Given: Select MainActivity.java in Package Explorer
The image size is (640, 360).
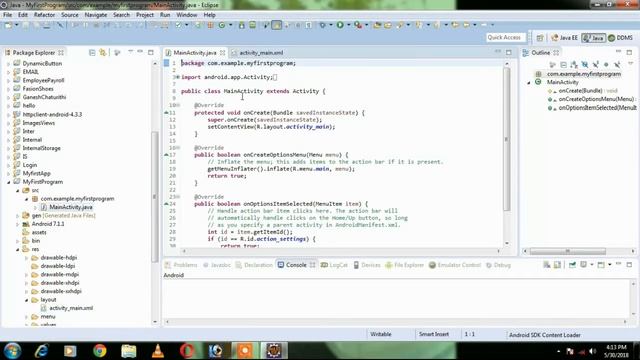Looking at the screenshot, I should [71, 207].
